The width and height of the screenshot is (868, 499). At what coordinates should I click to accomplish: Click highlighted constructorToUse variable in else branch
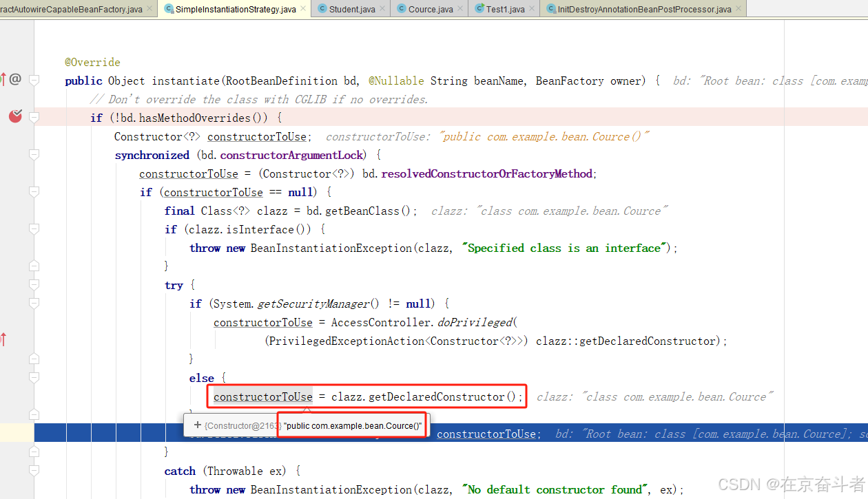pos(263,396)
